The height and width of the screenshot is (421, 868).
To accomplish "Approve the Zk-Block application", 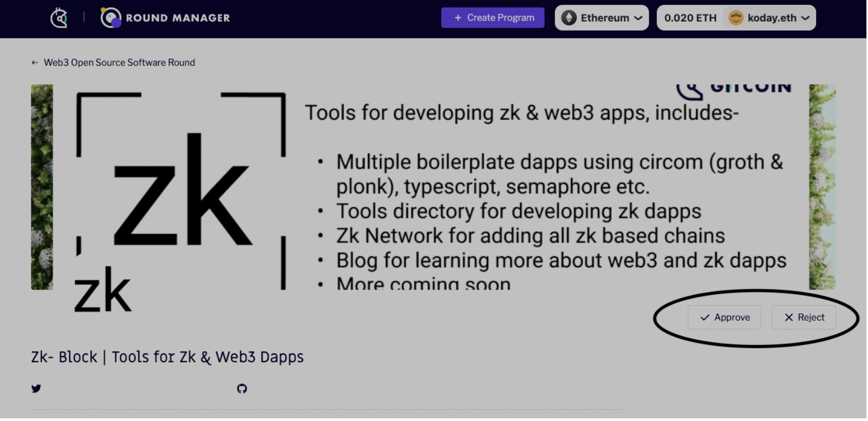I will click(x=725, y=318).
